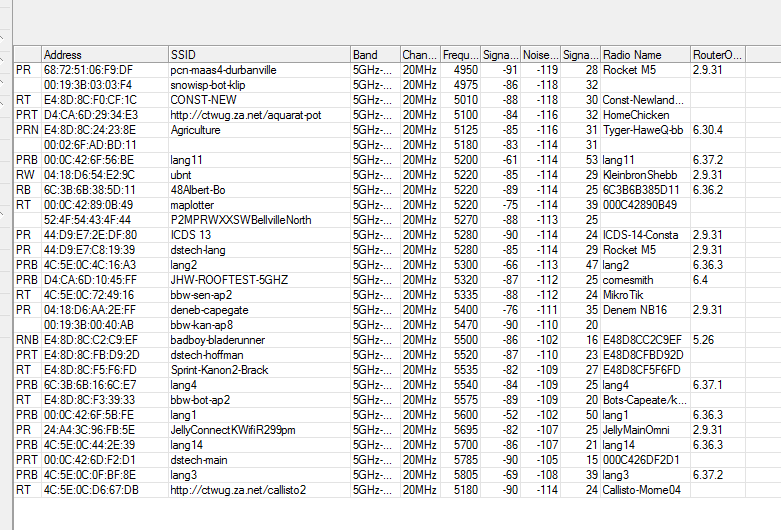Click the Frequency column header
Viewport: 781px width, 530px height.
pos(460,54)
